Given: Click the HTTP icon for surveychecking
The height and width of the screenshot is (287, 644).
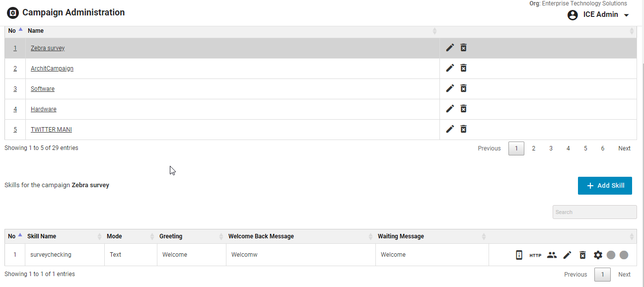Looking at the screenshot, I should coord(535,255).
